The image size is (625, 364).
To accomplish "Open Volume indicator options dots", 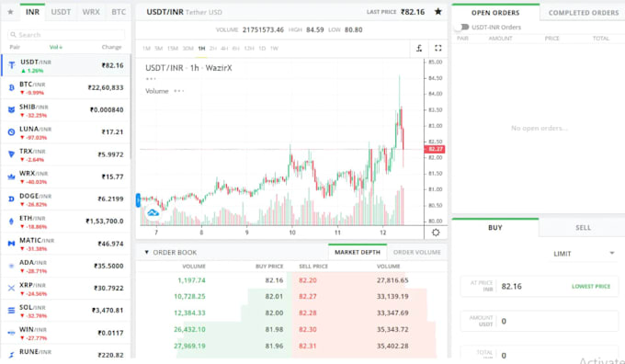I will point(179,91).
